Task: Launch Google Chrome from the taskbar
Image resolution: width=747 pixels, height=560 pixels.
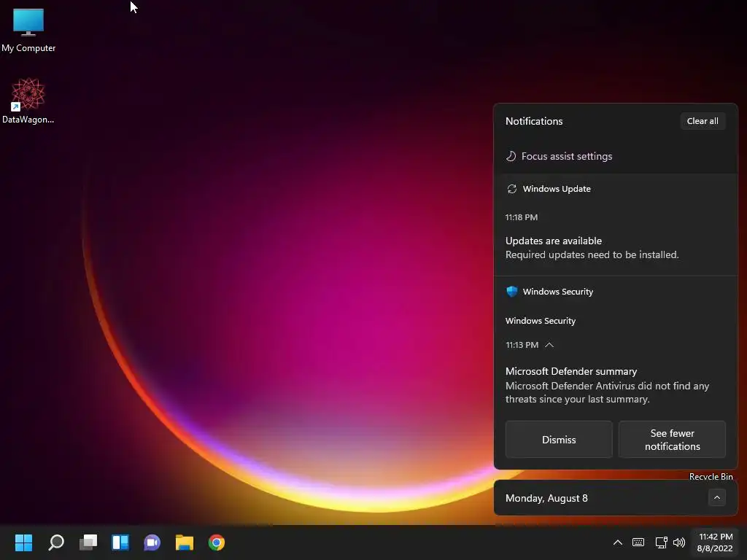Action: pos(216,542)
